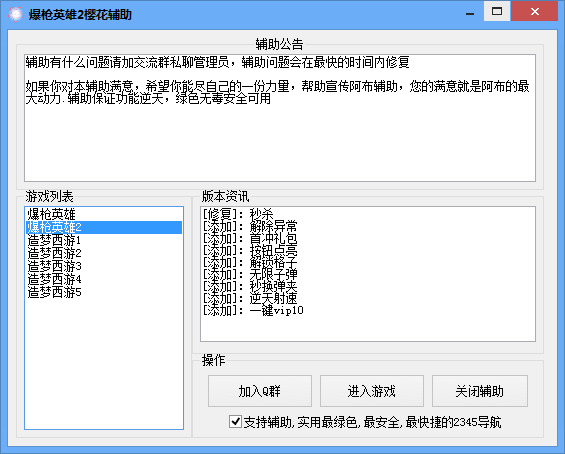The image size is (565, 454).
Task: Minimize the 爆枪英雄2樱花辅助 window
Action: (470, 13)
